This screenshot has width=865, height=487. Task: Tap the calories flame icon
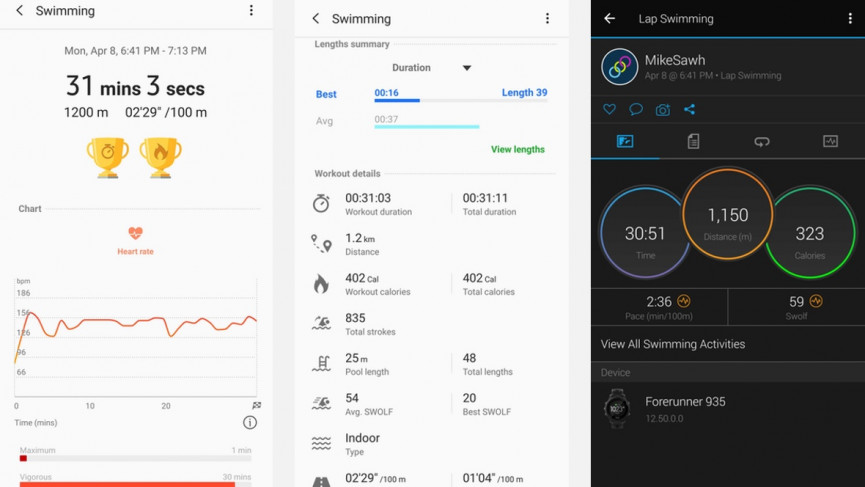coord(321,283)
